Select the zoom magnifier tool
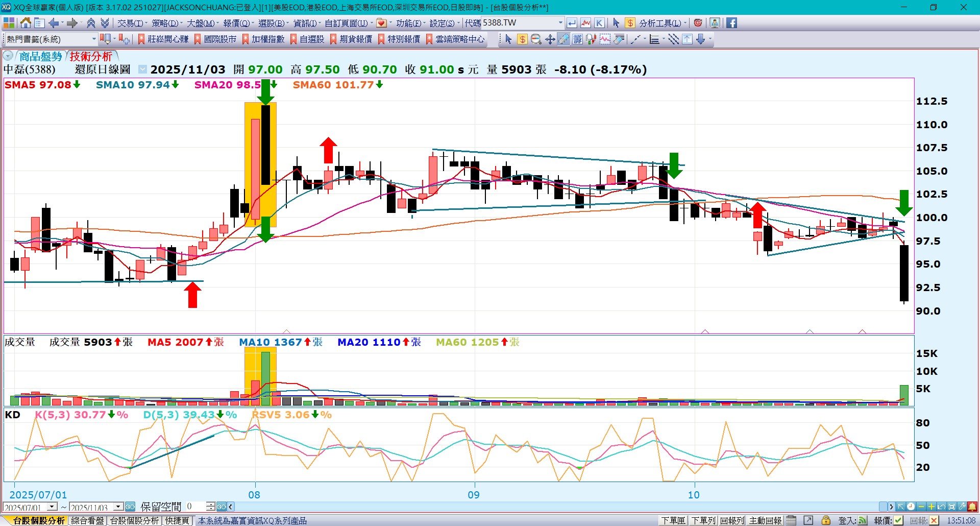This screenshot has height=526, width=980. [536, 39]
